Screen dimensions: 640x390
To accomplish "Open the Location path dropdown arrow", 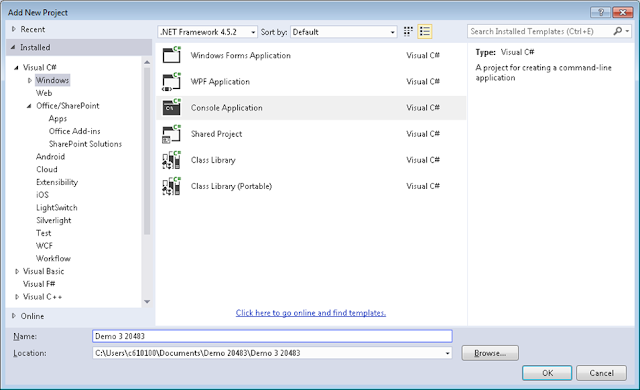I will click(448, 353).
